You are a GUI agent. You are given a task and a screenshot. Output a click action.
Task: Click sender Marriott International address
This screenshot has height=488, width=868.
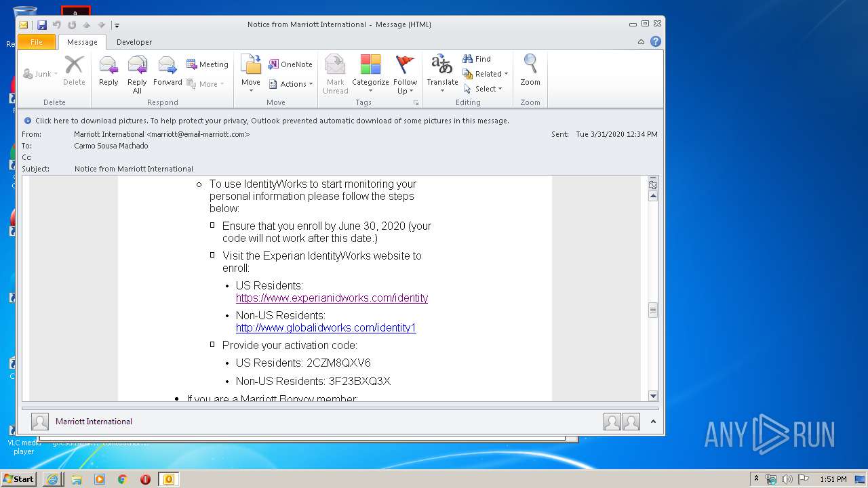[161, 134]
